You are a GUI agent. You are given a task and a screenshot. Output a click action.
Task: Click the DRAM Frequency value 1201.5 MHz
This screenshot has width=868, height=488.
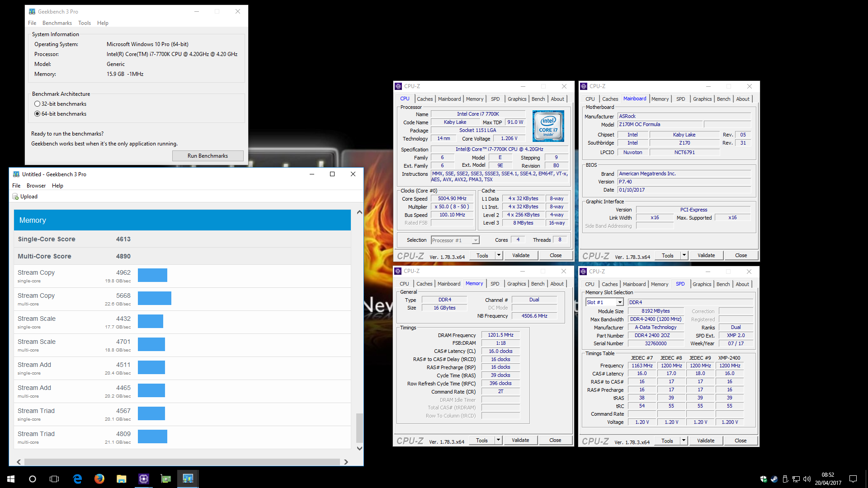pyautogui.click(x=500, y=335)
